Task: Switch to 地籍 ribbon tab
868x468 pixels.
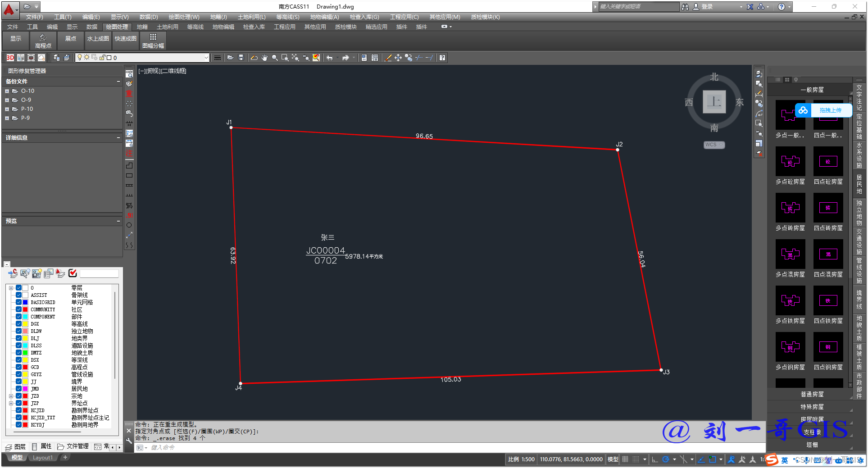Action: pos(142,27)
